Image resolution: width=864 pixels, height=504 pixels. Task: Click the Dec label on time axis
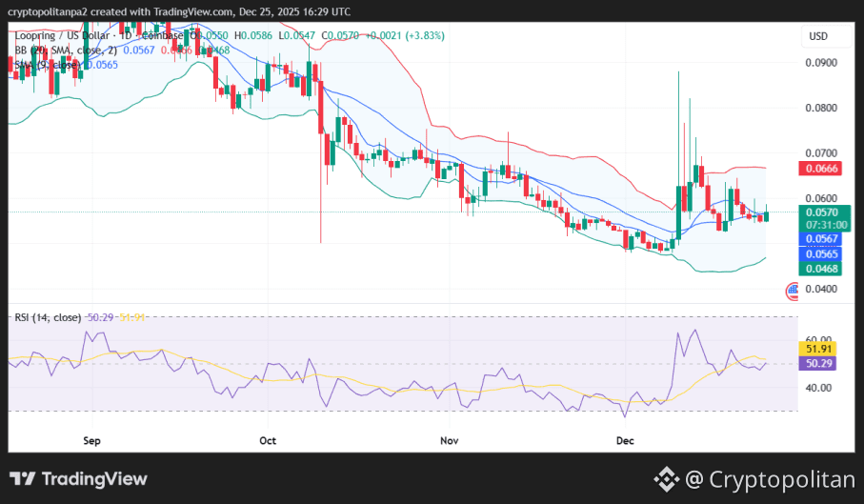(x=625, y=441)
